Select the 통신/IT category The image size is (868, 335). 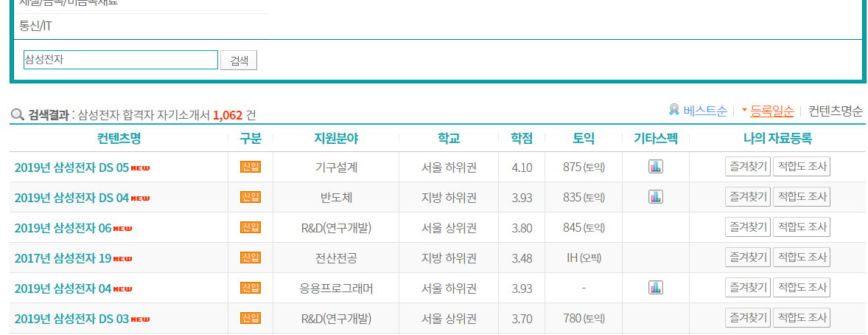(35, 26)
